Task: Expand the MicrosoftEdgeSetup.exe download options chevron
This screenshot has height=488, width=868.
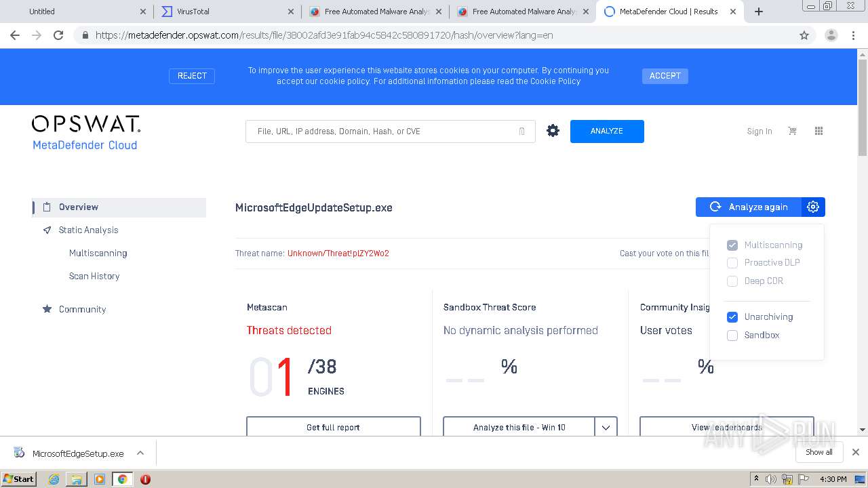Action: 140,453
